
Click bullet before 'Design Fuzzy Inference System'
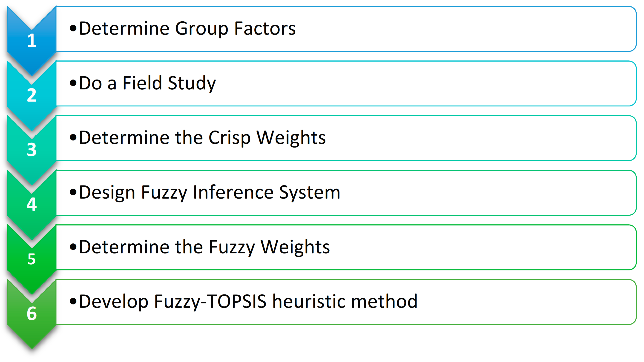[73, 192]
